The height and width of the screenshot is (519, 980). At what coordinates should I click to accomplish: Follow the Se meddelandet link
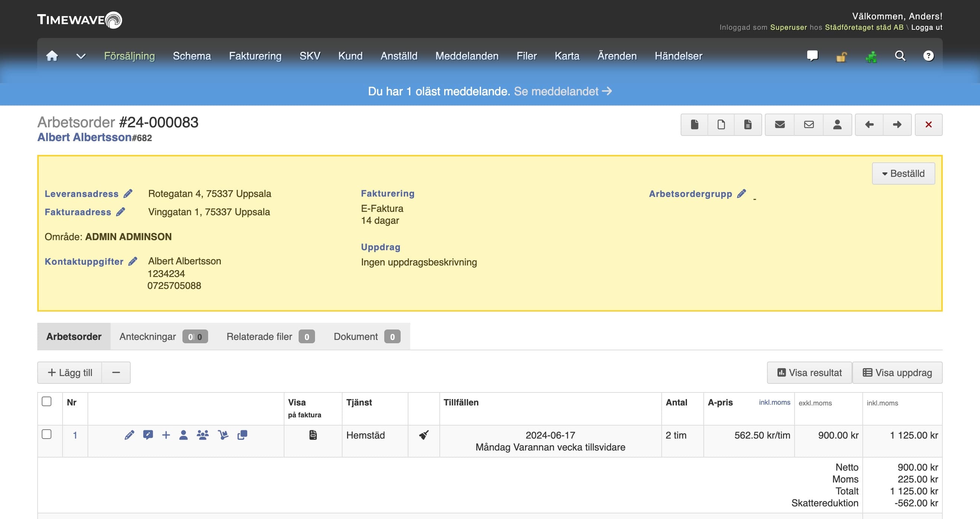tap(563, 91)
